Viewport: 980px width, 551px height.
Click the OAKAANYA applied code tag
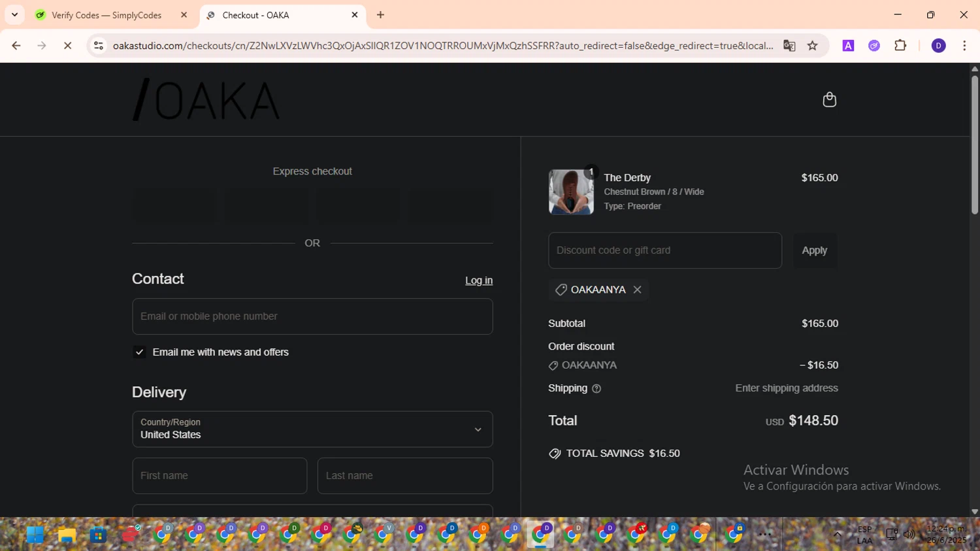(x=598, y=290)
